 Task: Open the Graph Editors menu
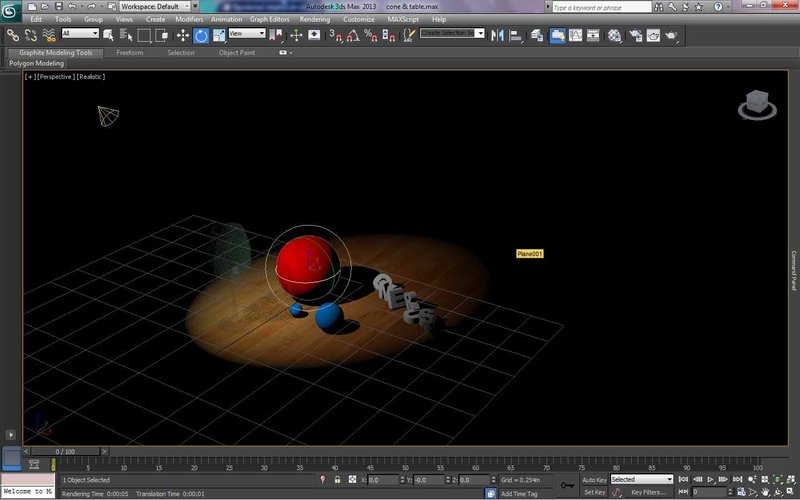tap(269, 19)
